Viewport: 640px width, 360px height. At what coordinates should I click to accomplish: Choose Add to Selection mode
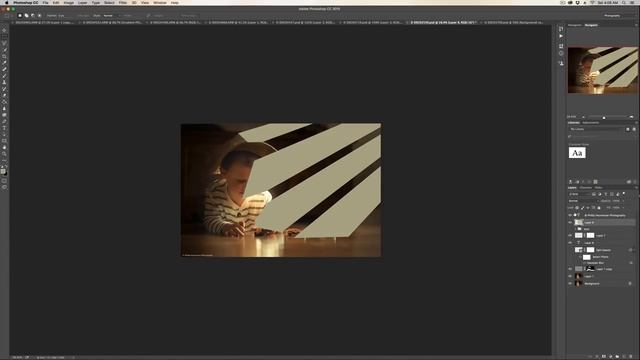tap(26, 16)
